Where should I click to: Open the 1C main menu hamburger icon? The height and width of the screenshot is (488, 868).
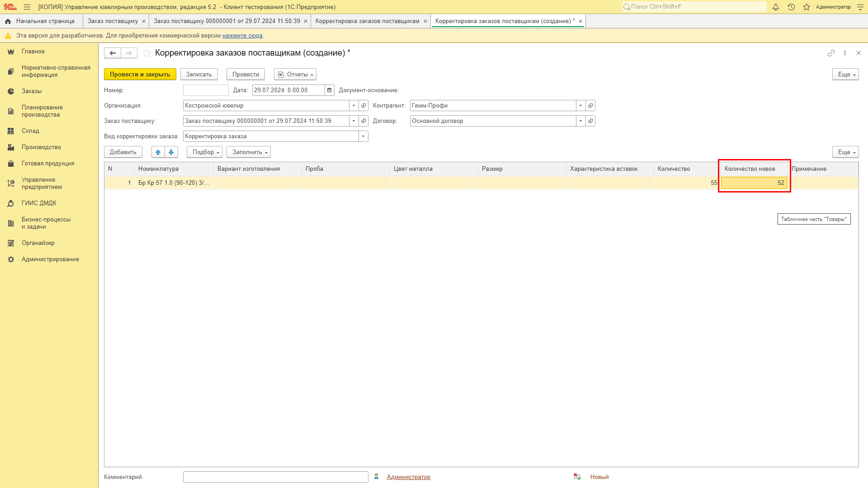(x=27, y=7)
